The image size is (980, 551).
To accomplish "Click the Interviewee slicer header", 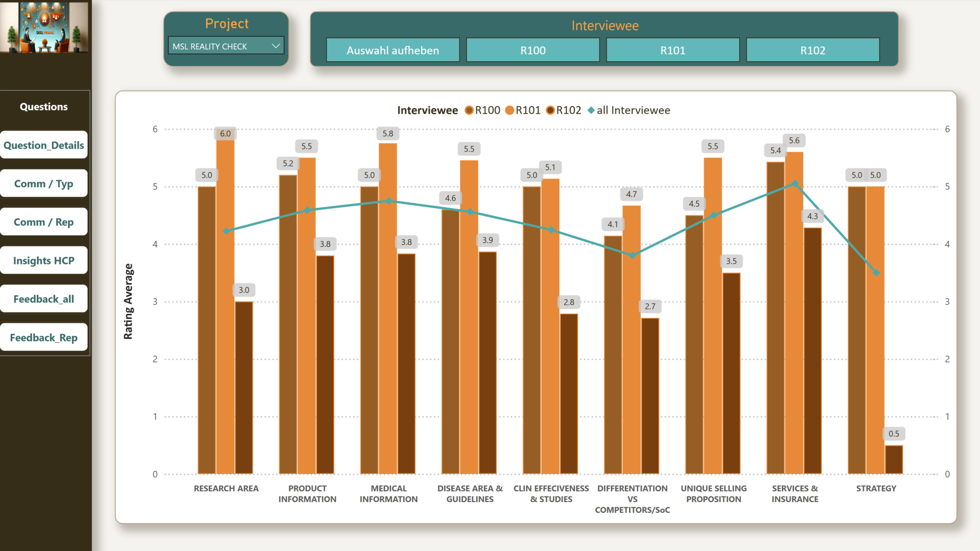I will 605,26.
